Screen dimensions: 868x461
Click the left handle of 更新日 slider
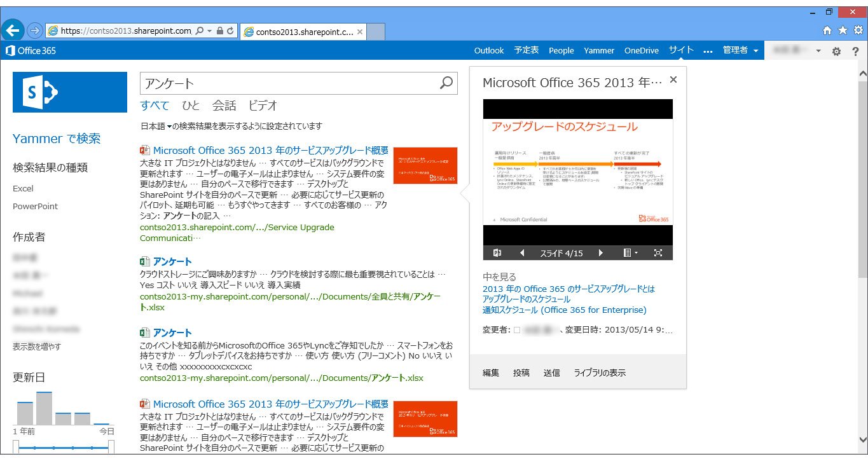pos(15,448)
